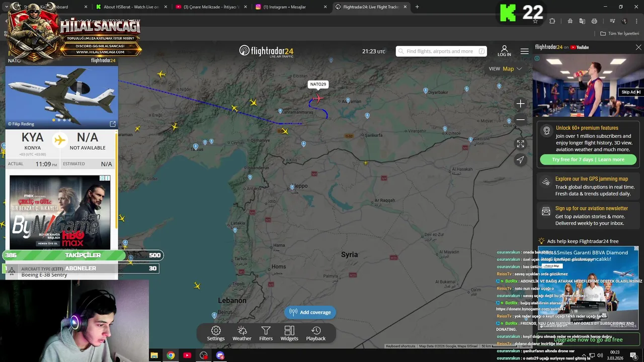This screenshot has width=644, height=362.
Task: Open the Widgets panel
Action: coord(289,333)
